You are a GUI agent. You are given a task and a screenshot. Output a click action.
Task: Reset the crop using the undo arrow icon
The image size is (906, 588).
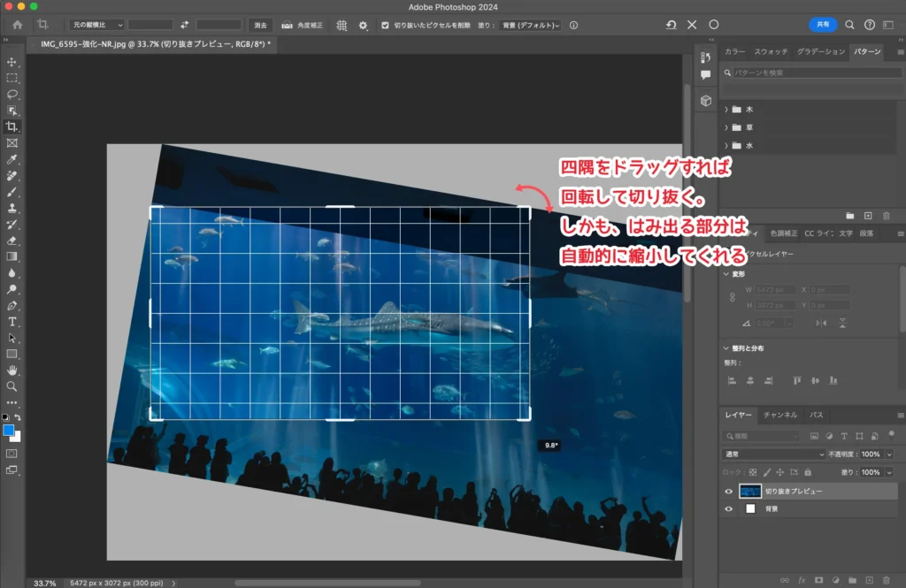click(671, 26)
